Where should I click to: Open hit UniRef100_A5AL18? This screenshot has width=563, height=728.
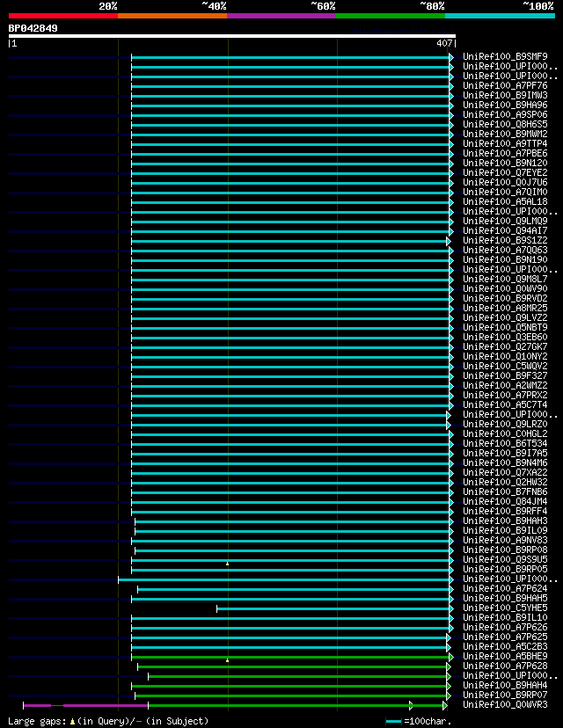click(x=505, y=202)
